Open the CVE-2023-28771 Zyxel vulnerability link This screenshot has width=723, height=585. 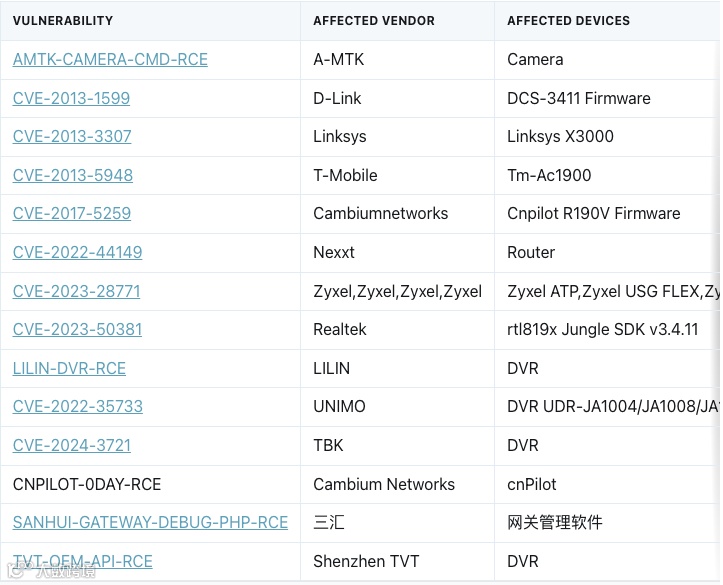click(76, 291)
